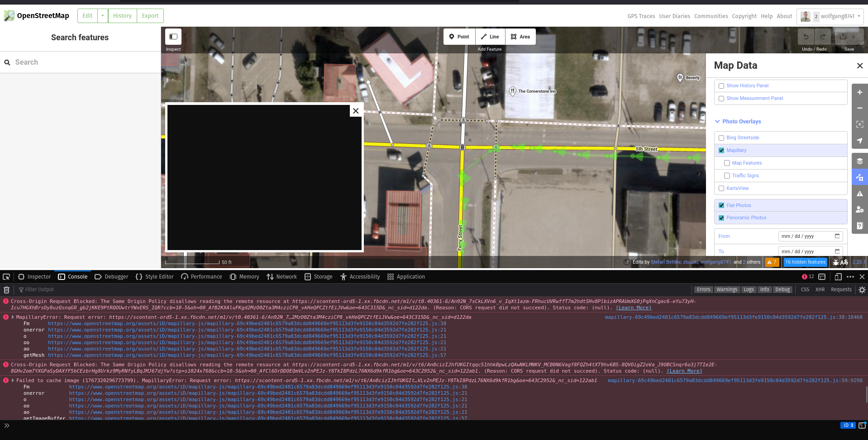This screenshot has height=440, width=868.
Task: Click the 16 hidden features badge
Action: pos(805,262)
